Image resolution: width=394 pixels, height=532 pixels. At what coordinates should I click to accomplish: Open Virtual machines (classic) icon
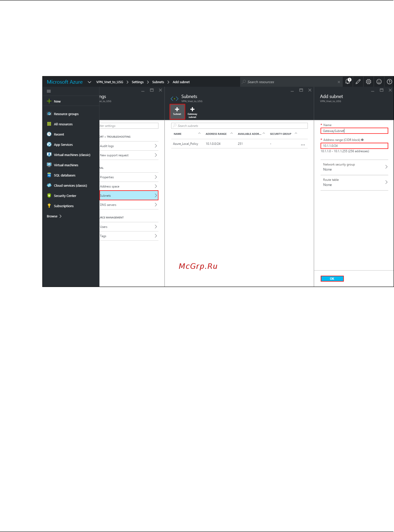(x=49, y=155)
